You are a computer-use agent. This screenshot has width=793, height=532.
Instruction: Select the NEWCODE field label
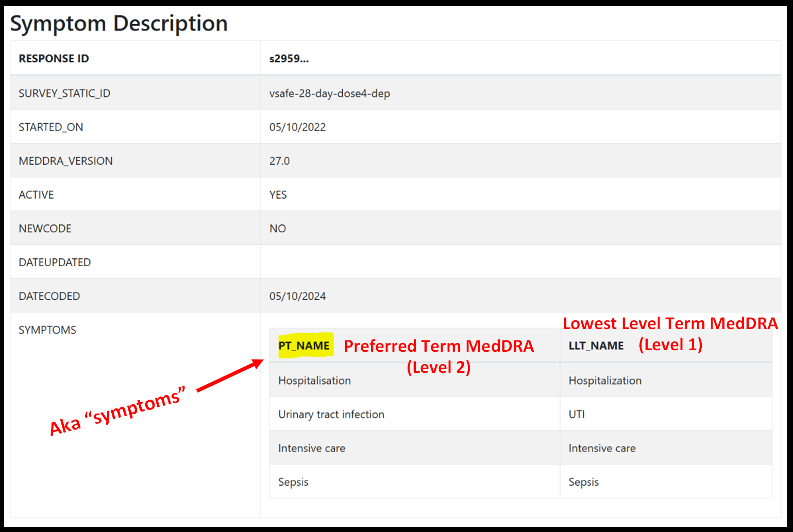45,229
